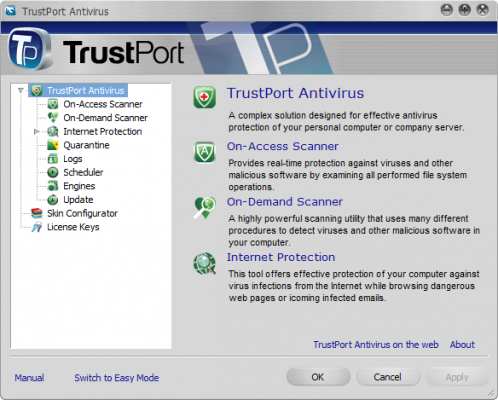Open the Manual link
The image size is (498, 400).
pyautogui.click(x=29, y=378)
